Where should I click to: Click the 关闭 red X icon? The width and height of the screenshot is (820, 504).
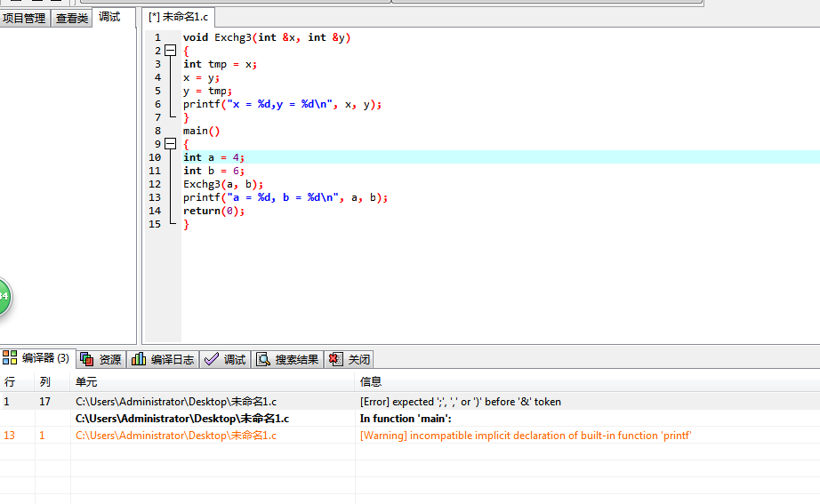pos(335,359)
